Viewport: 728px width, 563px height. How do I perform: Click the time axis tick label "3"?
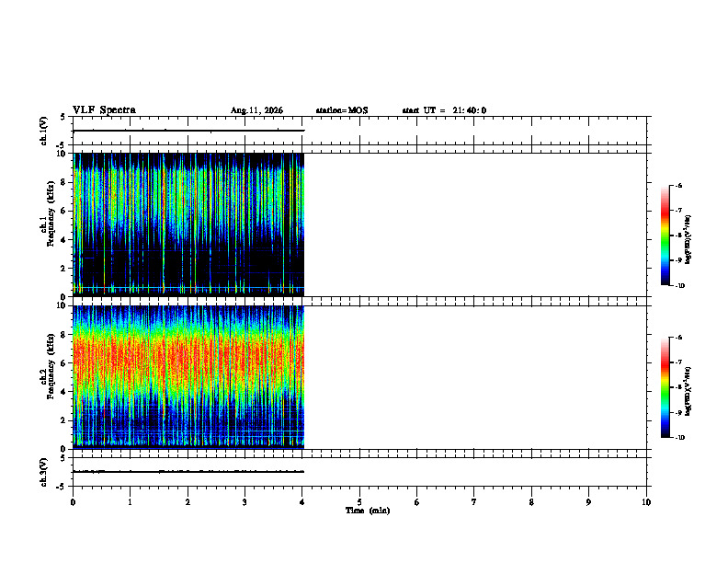(x=245, y=502)
